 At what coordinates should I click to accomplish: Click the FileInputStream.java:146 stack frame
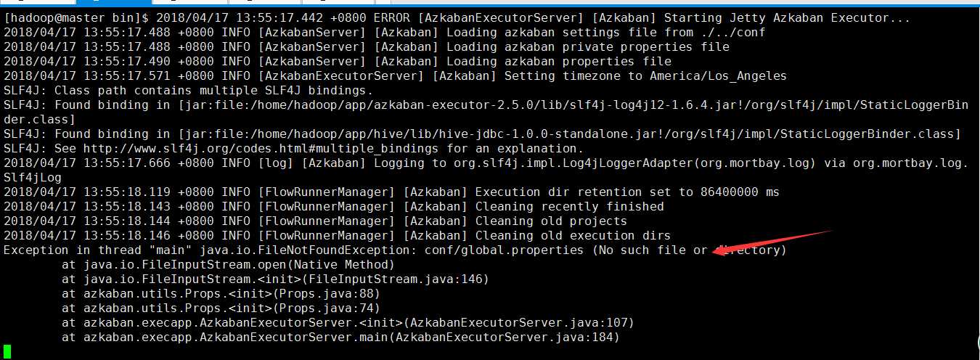pyautogui.click(x=275, y=279)
